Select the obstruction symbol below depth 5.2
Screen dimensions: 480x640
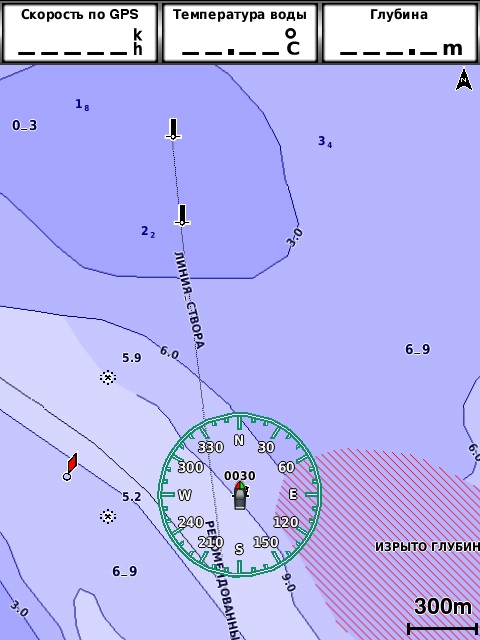click(108, 517)
